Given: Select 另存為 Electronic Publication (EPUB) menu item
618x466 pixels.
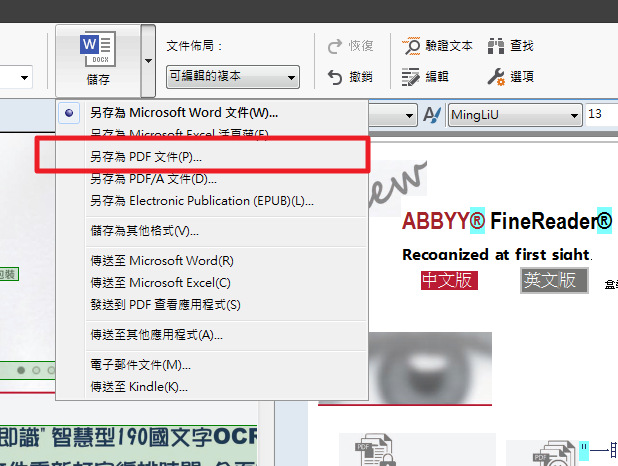Looking at the screenshot, I should (x=201, y=201).
